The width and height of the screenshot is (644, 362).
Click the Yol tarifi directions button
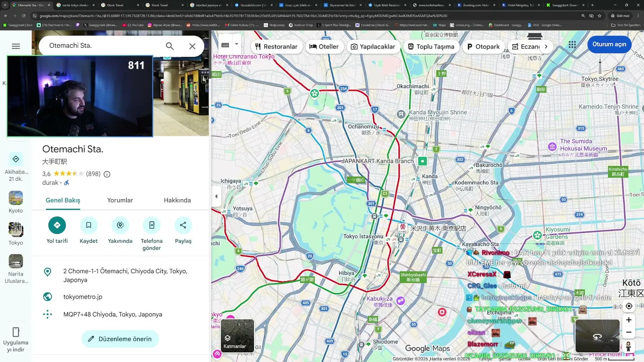click(x=57, y=225)
